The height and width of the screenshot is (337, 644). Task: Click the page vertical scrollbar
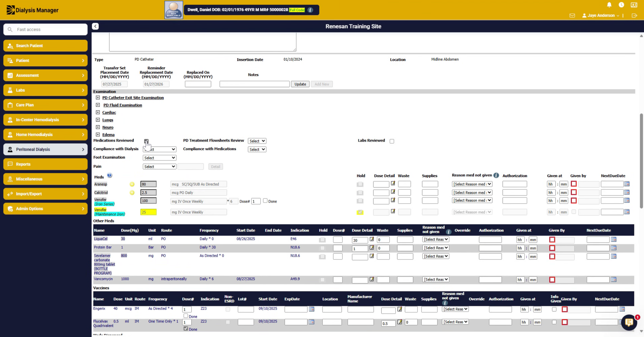click(x=641, y=161)
